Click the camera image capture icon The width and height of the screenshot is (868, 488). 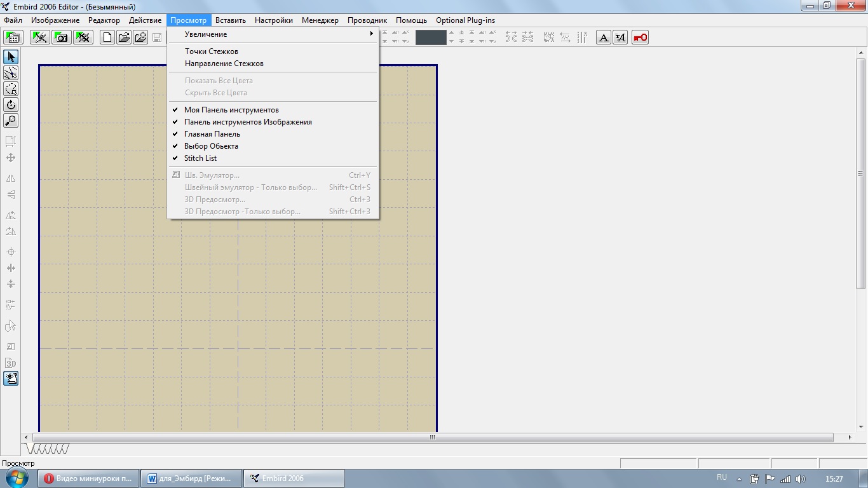tap(61, 37)
